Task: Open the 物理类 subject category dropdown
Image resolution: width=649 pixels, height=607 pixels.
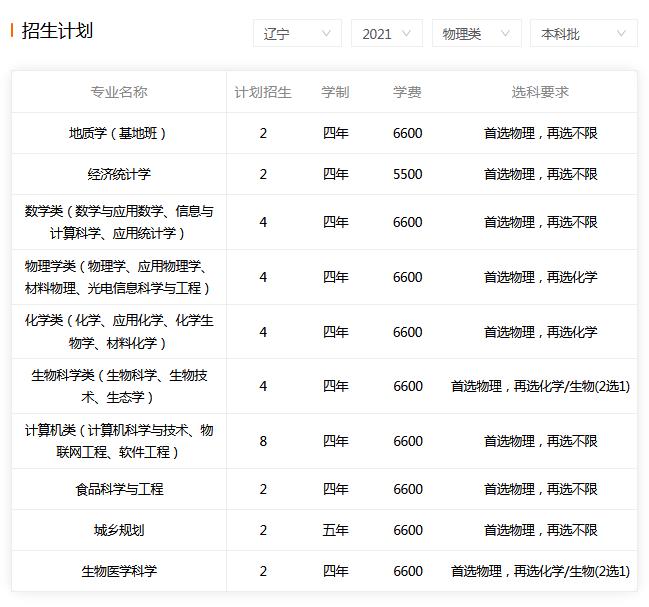Action: (x=476, y=33)
